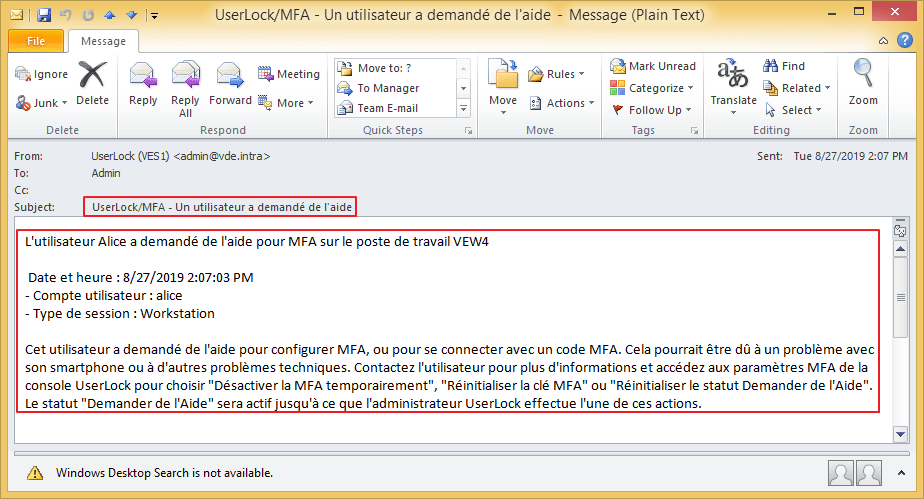924x499 pixels.
Task: Click the envelope icon in the title bar
Action: (17, 15)
